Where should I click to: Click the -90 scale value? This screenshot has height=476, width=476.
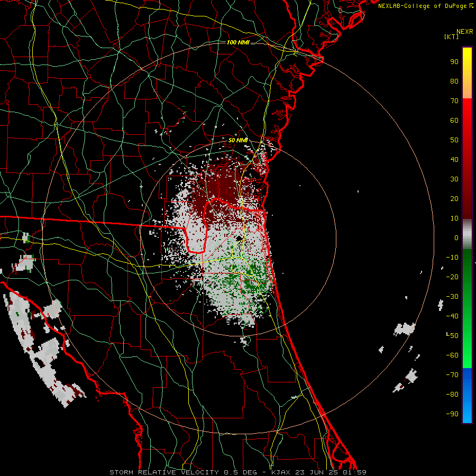click(x=452, y=414)
